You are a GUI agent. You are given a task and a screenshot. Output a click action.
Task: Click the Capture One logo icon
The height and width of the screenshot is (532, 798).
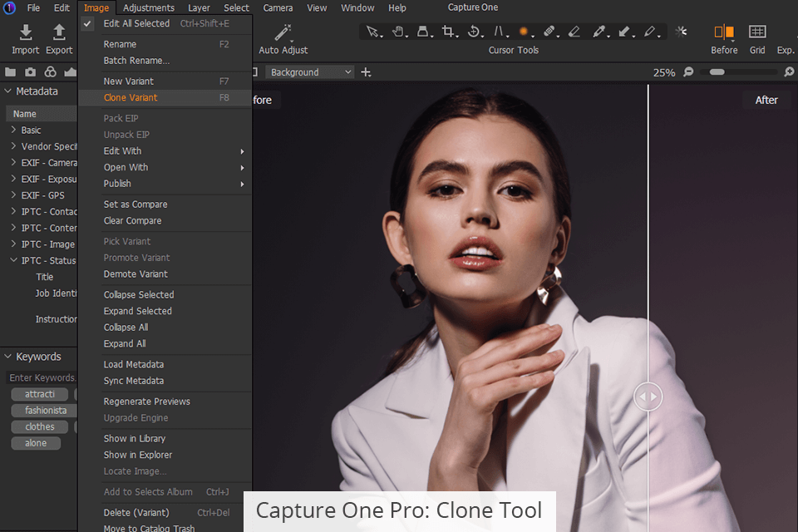[9, 7]
